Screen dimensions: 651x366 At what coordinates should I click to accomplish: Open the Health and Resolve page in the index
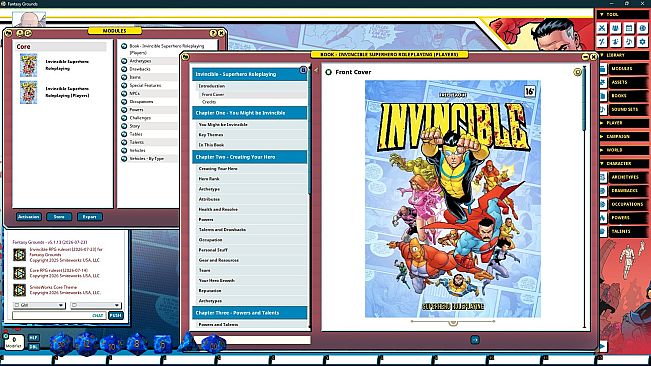point(251,210)
